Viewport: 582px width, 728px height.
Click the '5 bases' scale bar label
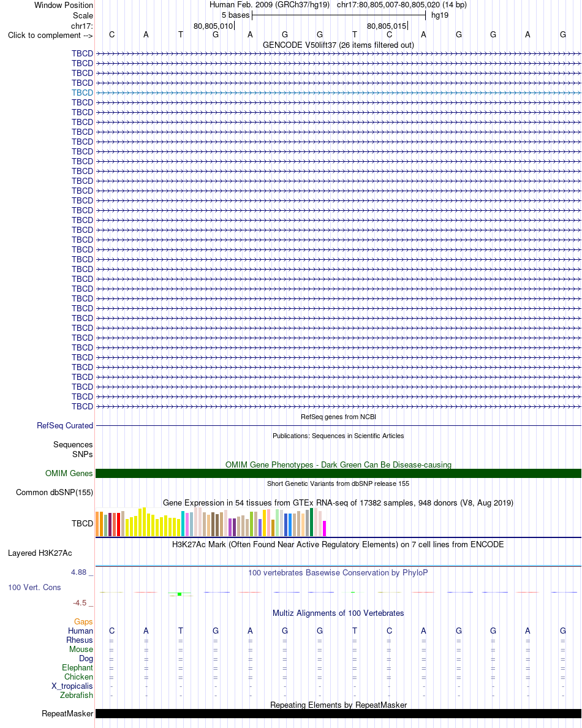pyautogui.click(x=235, y=15)
